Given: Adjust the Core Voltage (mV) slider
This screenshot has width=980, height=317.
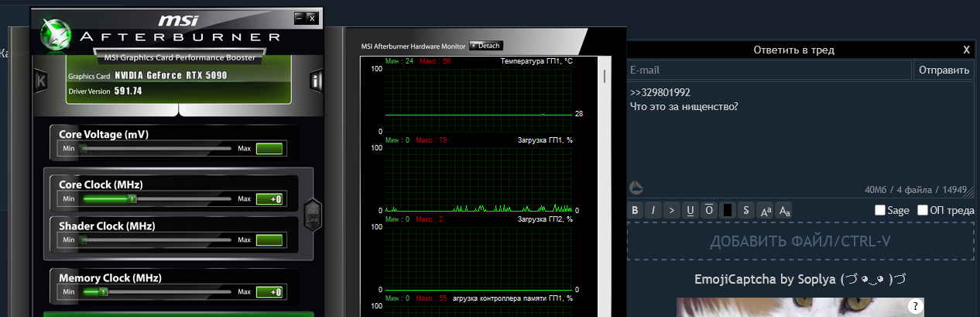Looking at the screenshot, I should pos(157,148).
